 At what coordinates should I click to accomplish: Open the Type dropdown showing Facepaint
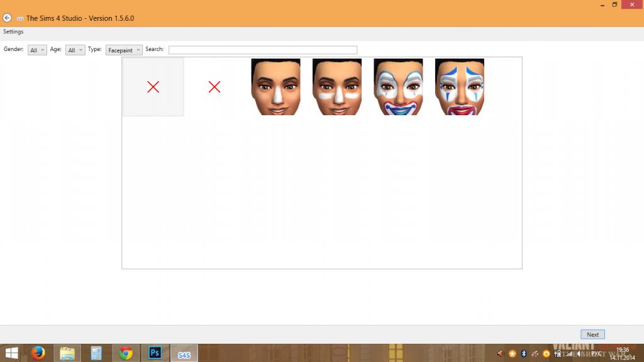[x=124, y=50]
